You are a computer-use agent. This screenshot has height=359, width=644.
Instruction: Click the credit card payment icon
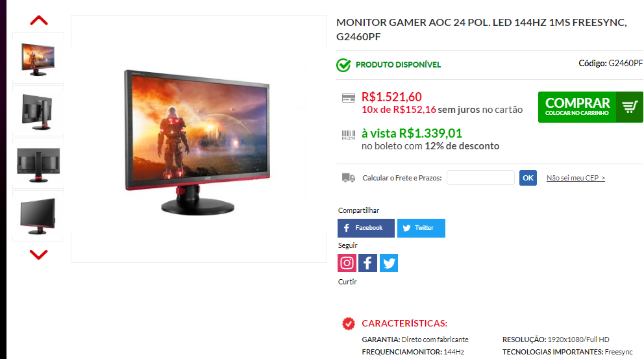click(x=348, y=98)
